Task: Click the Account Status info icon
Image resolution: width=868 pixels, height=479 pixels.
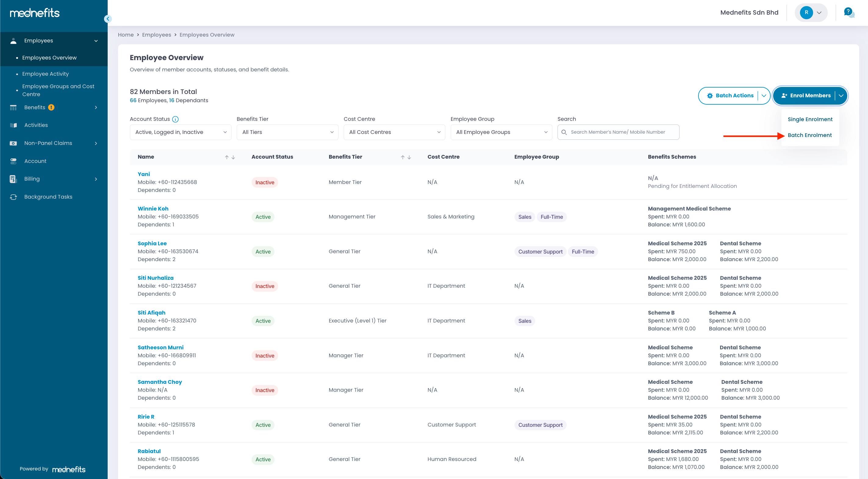Action: pyautogui.click(x=175, y=119)
